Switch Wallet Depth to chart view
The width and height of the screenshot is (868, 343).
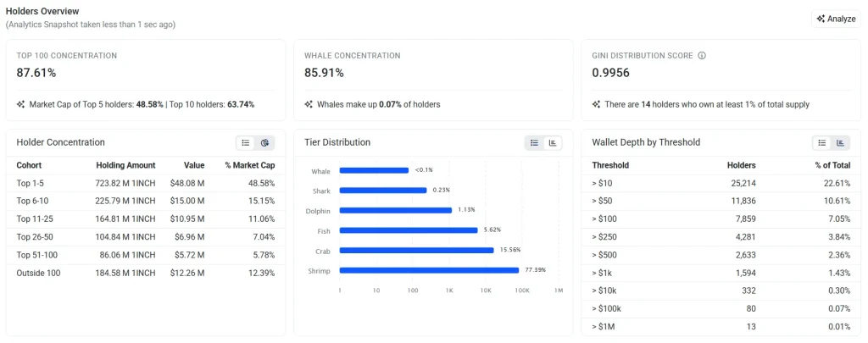(x=840, y=143)
